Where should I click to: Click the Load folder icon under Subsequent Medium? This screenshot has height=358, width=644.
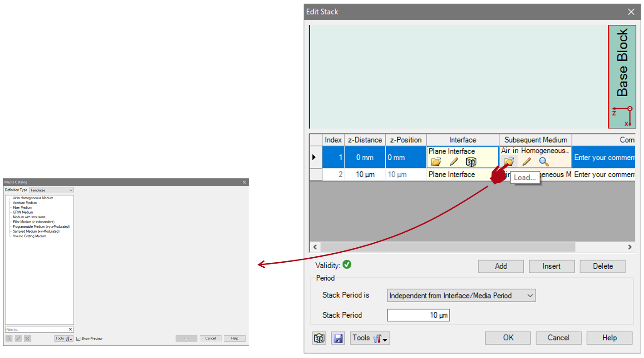pos(509,162)
